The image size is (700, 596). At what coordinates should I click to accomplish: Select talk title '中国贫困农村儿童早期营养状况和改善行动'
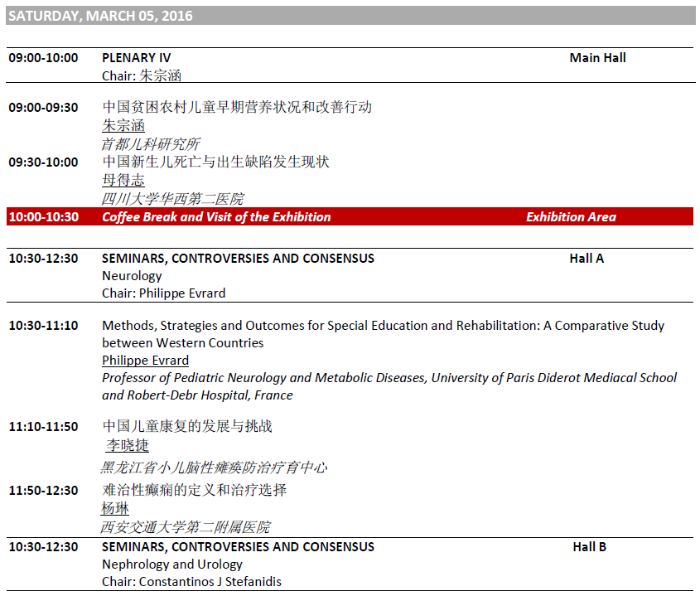[237, 107]
